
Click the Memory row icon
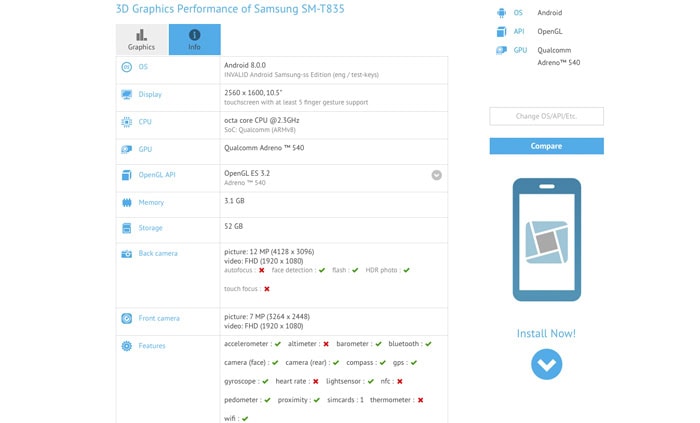click(x=127, y=203)
